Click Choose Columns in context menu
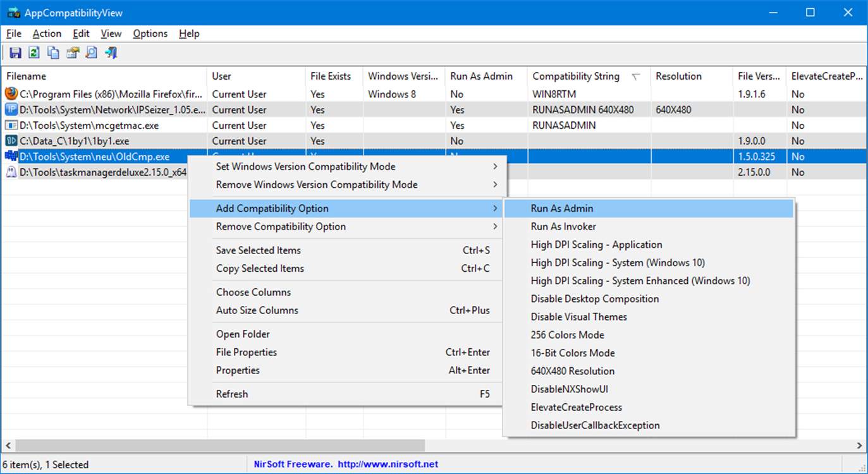The image size is (868, 474). pos(346,293)
